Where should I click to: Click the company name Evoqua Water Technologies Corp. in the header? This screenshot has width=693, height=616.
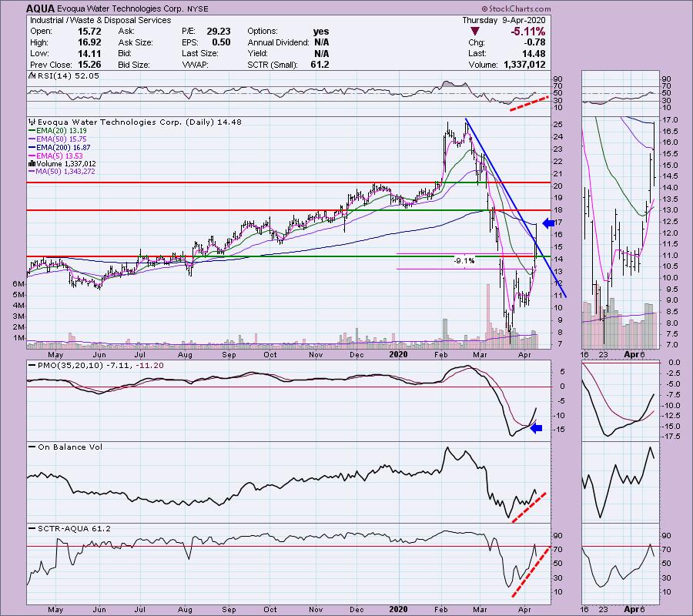[x=120, y=8]
